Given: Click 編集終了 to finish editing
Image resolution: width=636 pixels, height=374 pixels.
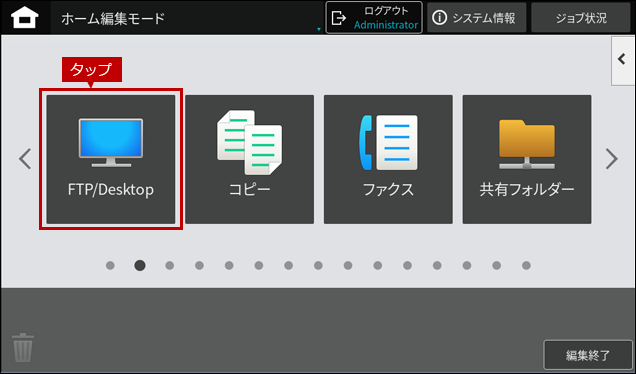Looking at the screenshot, I should point(588,355).
